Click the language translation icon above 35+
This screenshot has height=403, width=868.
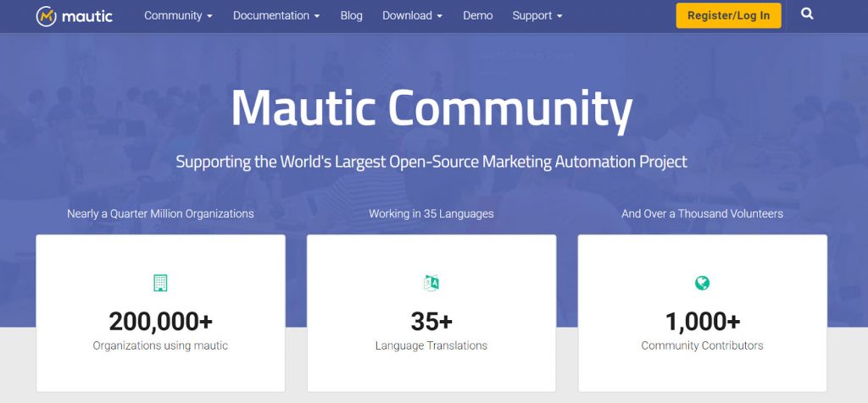[x=431, y=283]
